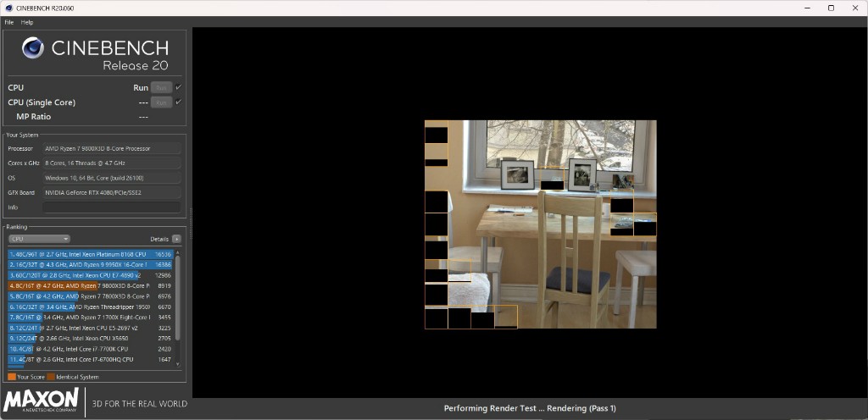
Task: Click the orange Your Score legend swatch
Action: tap(11, 376)
